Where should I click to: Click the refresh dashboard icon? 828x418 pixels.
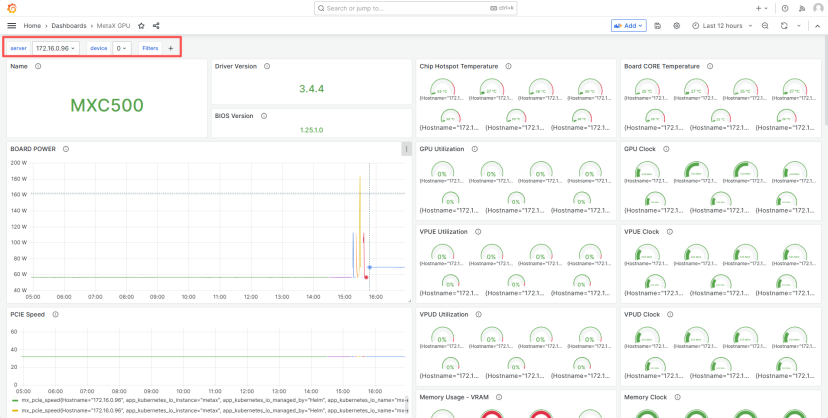coord(784,25)
